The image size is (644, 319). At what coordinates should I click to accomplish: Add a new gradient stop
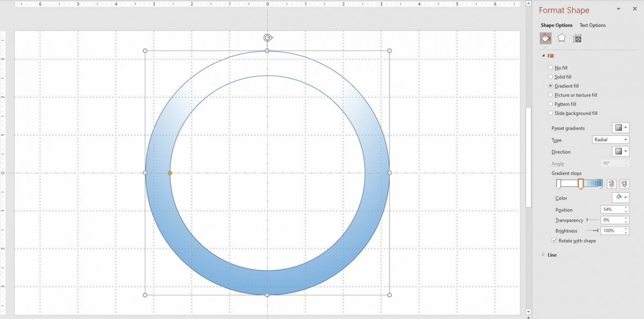pyautogui.click(x=611, y=184)
